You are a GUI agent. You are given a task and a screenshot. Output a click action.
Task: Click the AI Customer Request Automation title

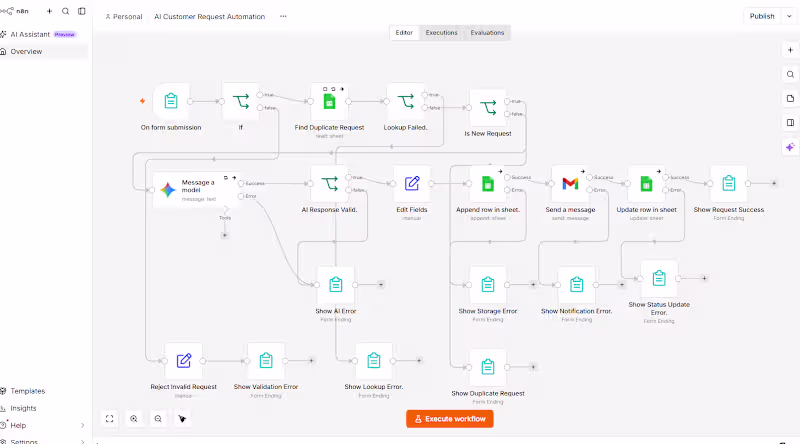209,16
